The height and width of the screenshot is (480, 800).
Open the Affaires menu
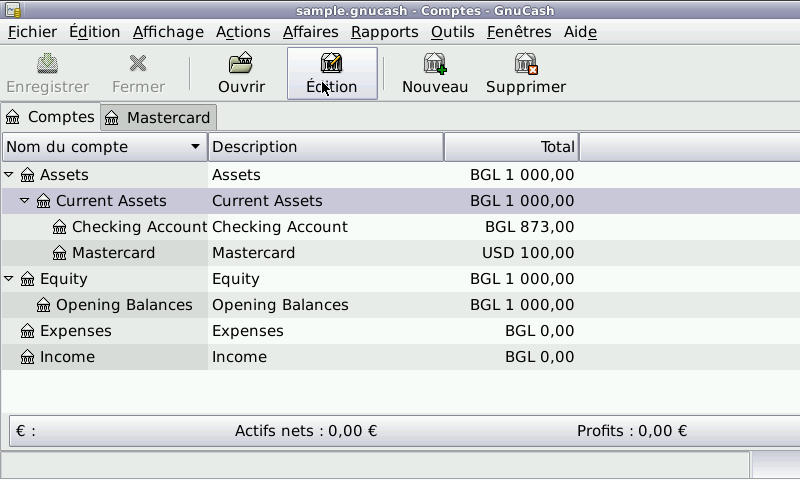[x=310, y=32]
